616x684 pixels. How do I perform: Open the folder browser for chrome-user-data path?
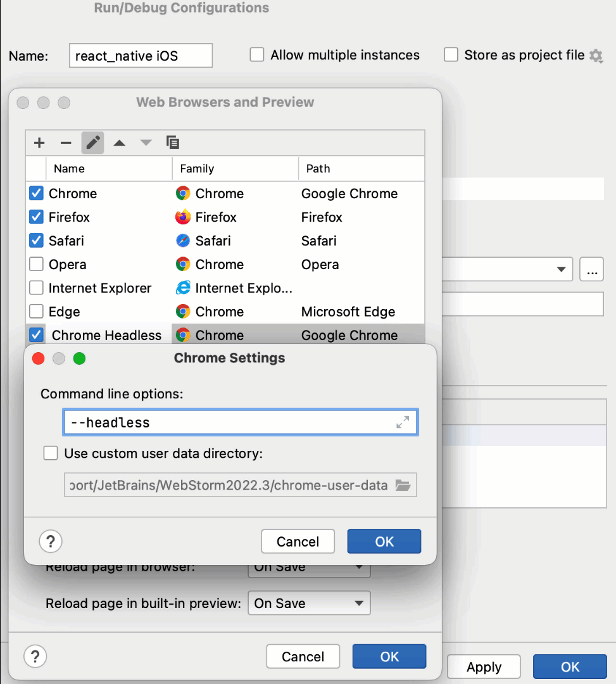click(404, 485)
